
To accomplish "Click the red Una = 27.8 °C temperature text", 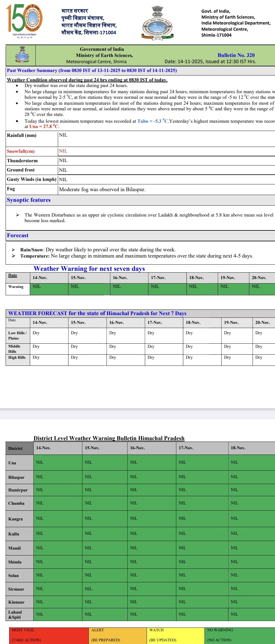I will (x=44, y=127).
